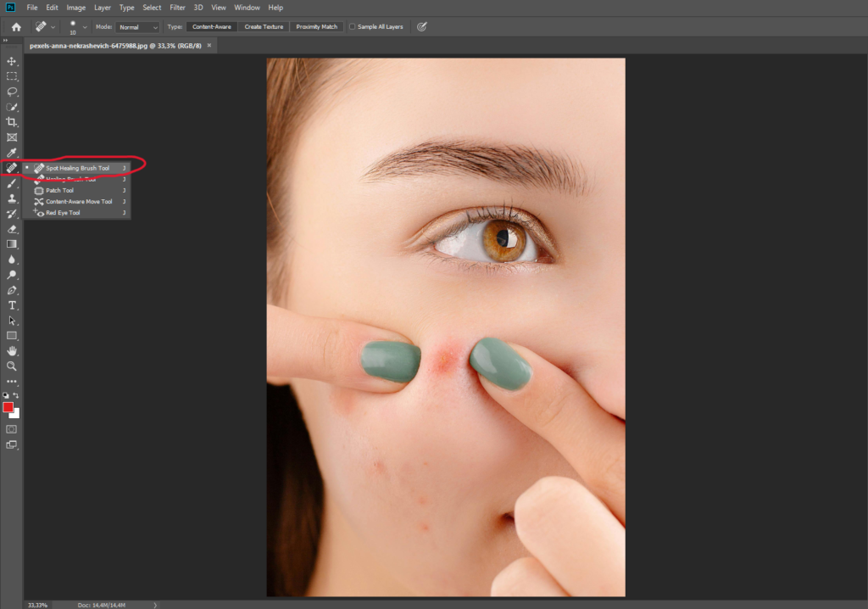This screenshot has height=609, width=868.
Task: Expand the tool preset picker arrow
Action: (x=54, y=26)
